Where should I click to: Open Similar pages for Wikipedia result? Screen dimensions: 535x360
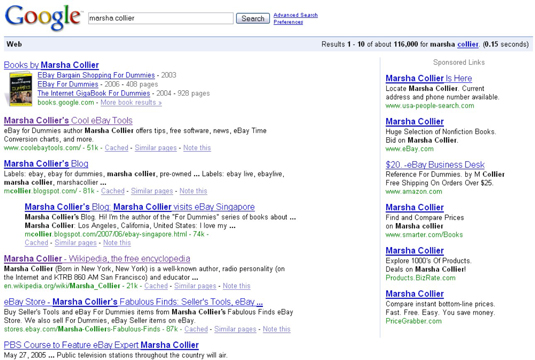195,286
